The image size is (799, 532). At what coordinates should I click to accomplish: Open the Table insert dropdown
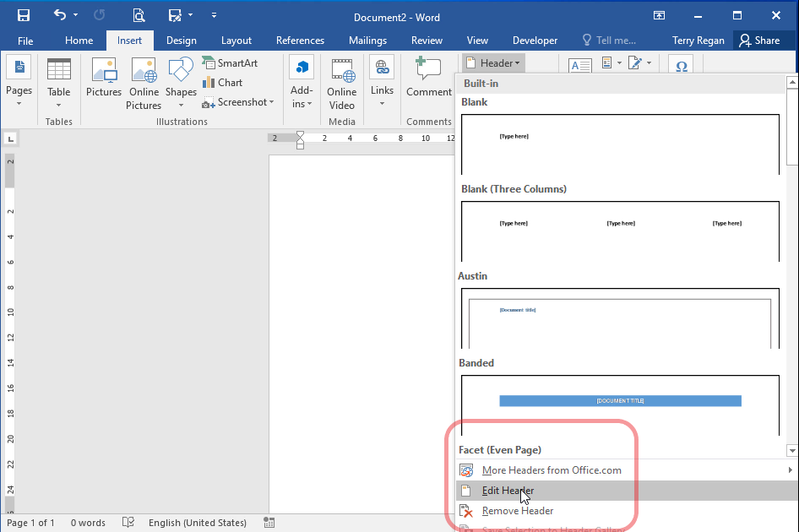(58, 83)
